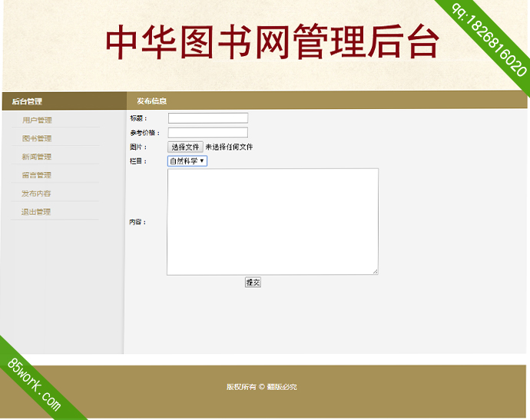Open the 留言管理 sidebar link
The width and height of the screenshot is (530, 420).
(x=37, y=175)
